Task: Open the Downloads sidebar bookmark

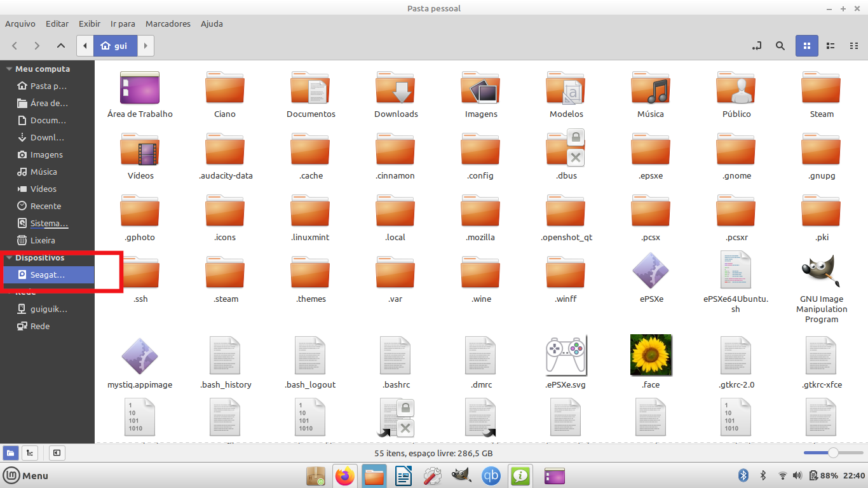Action: [x=47, y=137]
